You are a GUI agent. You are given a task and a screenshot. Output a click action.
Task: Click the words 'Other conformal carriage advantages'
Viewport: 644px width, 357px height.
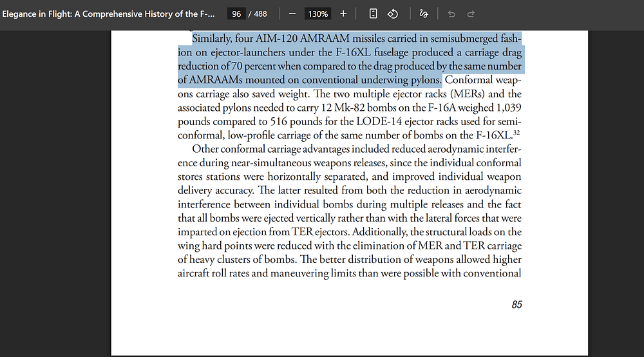pos(270,149)
